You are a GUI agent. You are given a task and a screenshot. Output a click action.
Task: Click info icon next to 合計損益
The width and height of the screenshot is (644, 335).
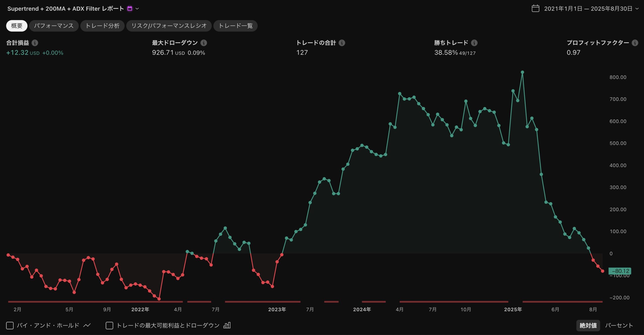click(35, 43)
